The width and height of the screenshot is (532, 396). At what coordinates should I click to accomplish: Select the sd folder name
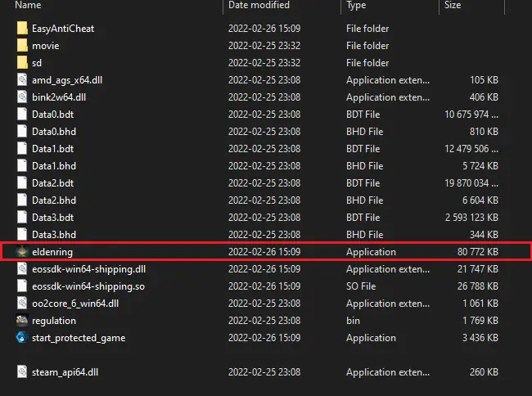(37, 63)
